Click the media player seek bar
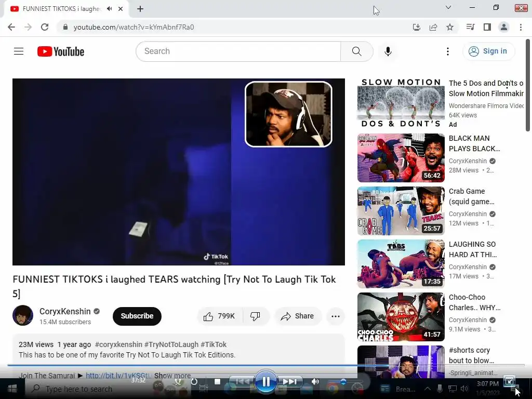The image size is (532, 399). coord(265,365)
